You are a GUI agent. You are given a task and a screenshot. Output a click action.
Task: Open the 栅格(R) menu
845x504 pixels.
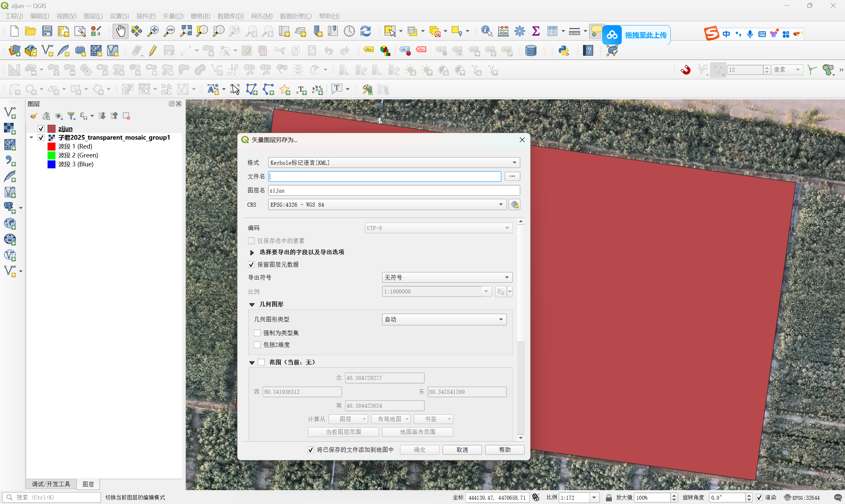pyautogui.click(x=200, y=16)
